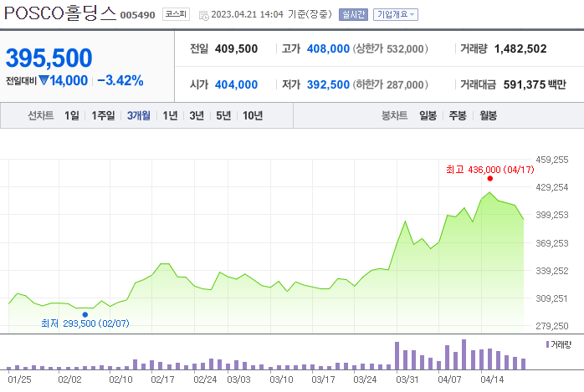
Task: Click the 01/25 date axis label
Action: [20, 379]
